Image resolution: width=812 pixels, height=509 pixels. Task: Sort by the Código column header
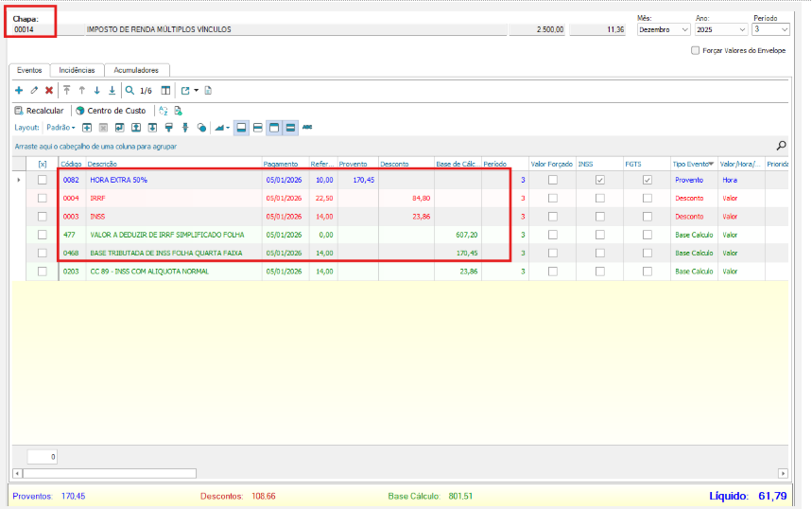[71, 164]
